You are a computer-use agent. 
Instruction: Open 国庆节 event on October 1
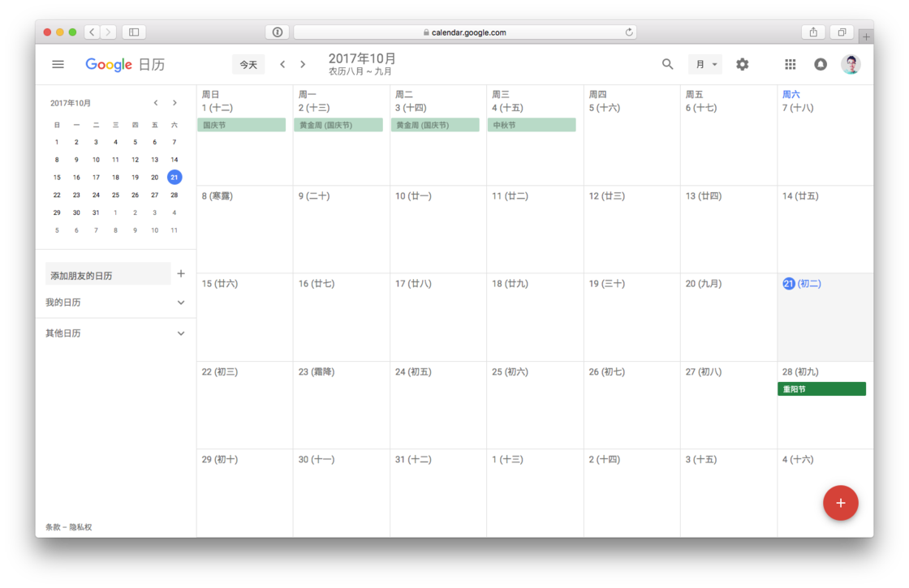click(242, 125)
